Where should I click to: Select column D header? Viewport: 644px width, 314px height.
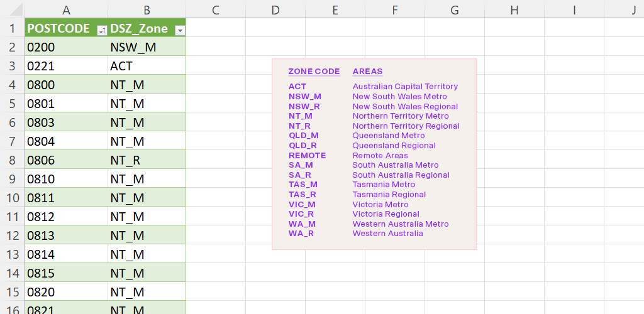pyautogui.click(x=275, y=10)
